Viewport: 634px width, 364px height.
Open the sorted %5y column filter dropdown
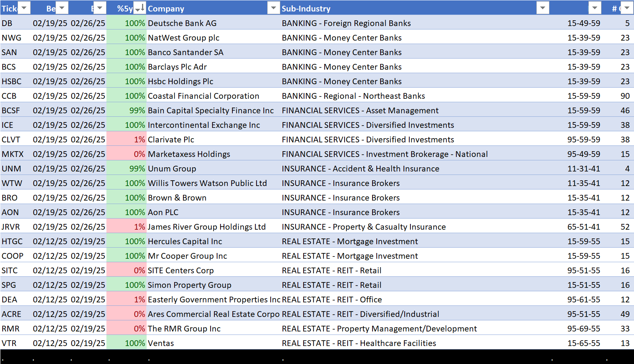[140, 8]
